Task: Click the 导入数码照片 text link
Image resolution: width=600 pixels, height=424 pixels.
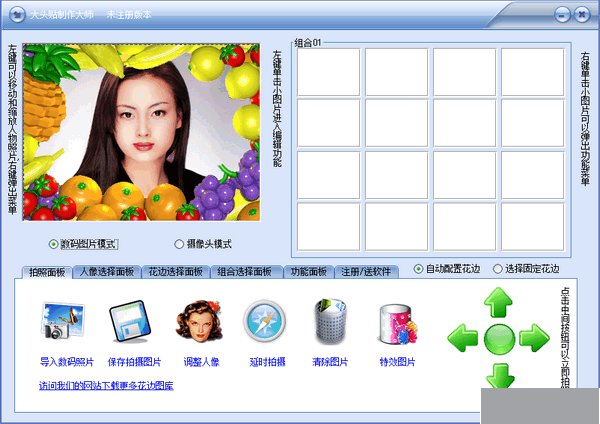Action: [67, 362]
